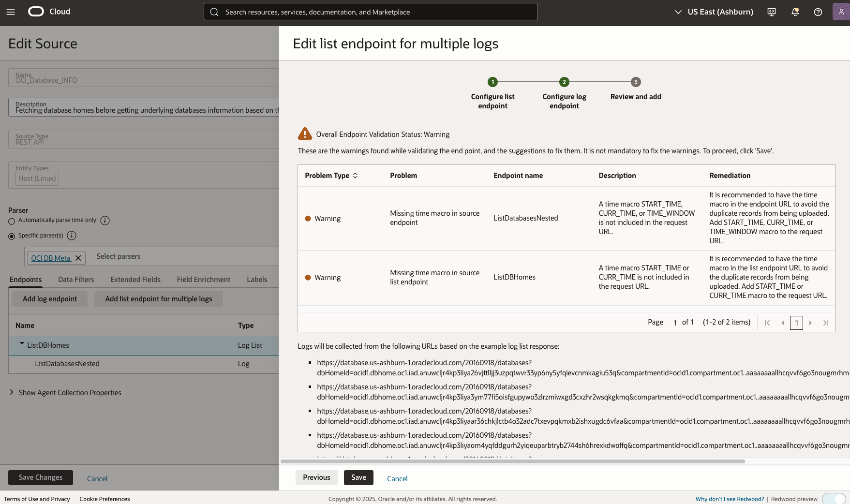Select the Specific parser(s) option
This screenshot has width=850, height=504.
pyautogui.click(x=11, y=236)
